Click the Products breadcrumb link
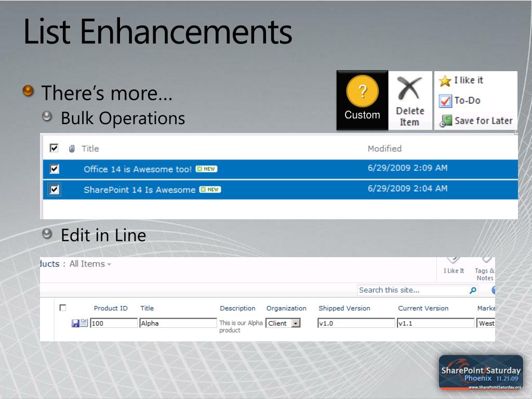This screenshot has height=399, width=532. click(49, 264)
